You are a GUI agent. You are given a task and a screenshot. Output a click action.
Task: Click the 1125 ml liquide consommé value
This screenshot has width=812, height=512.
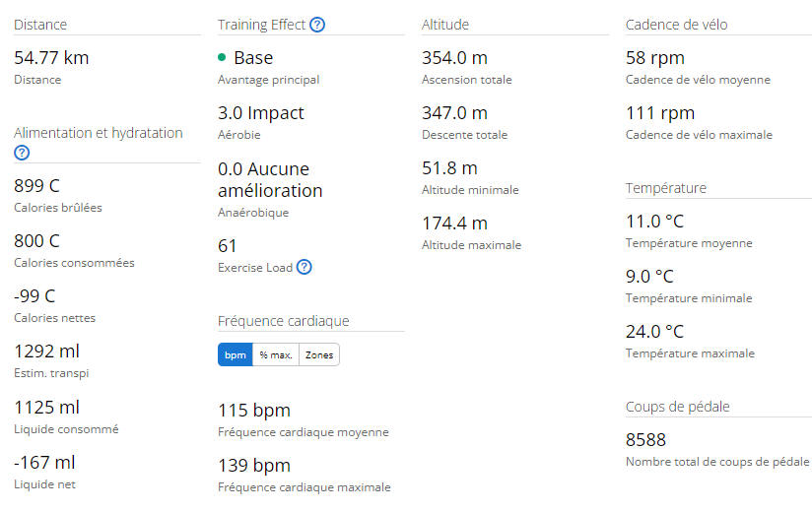(x=46, y=407)
